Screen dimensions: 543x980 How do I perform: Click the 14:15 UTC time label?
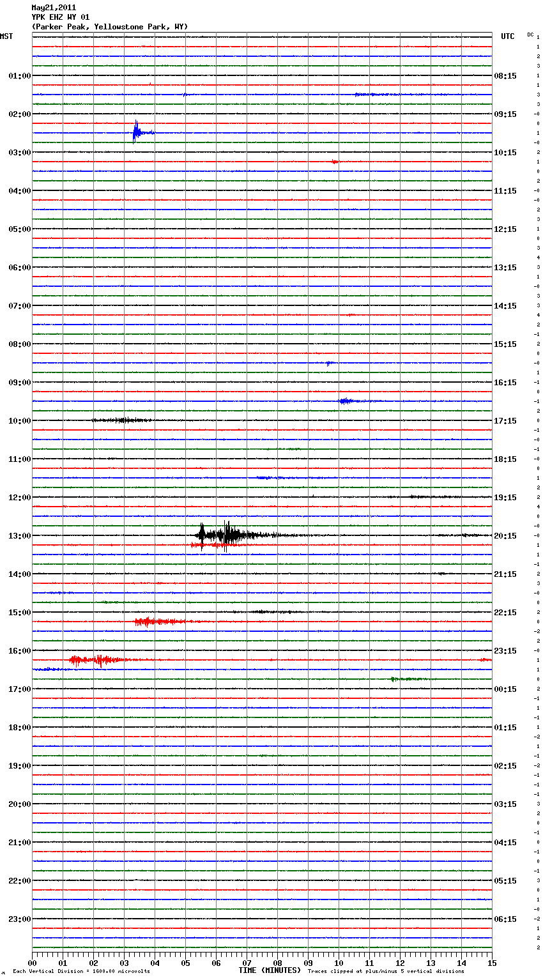[505, 306]
